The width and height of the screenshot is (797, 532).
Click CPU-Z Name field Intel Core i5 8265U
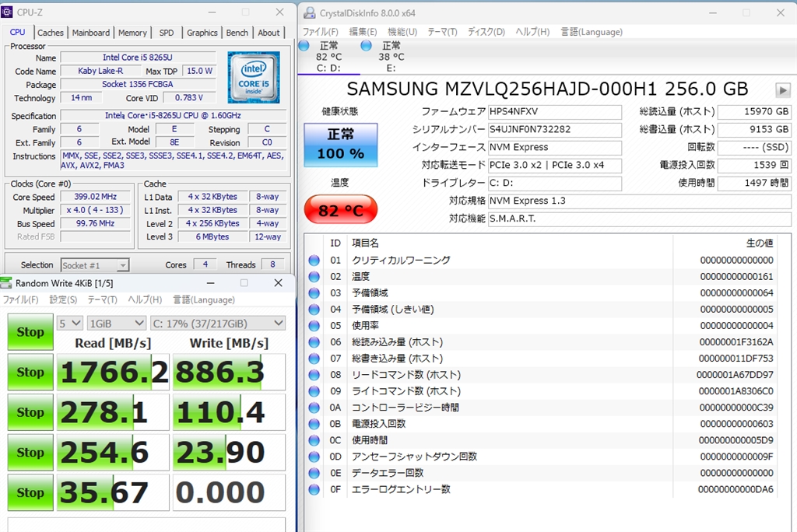coord(138,58)
